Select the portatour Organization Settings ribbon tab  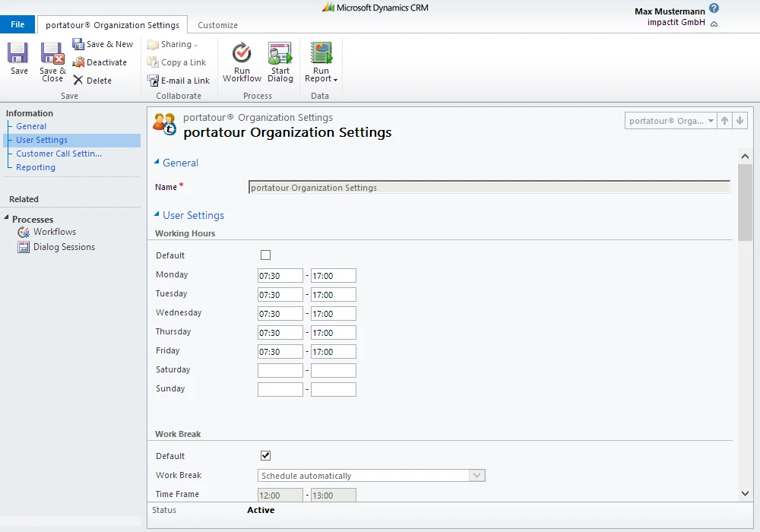112,25
